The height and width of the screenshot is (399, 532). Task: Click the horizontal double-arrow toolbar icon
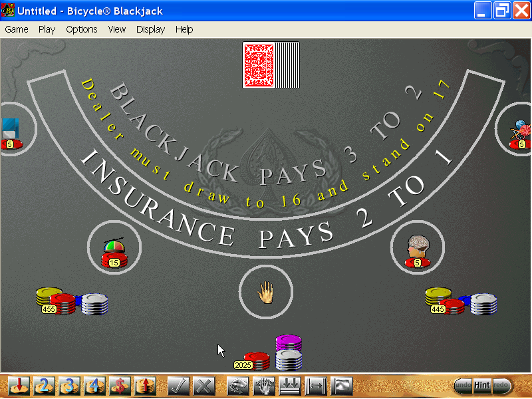pyautogui.click(x=316, y=386)
